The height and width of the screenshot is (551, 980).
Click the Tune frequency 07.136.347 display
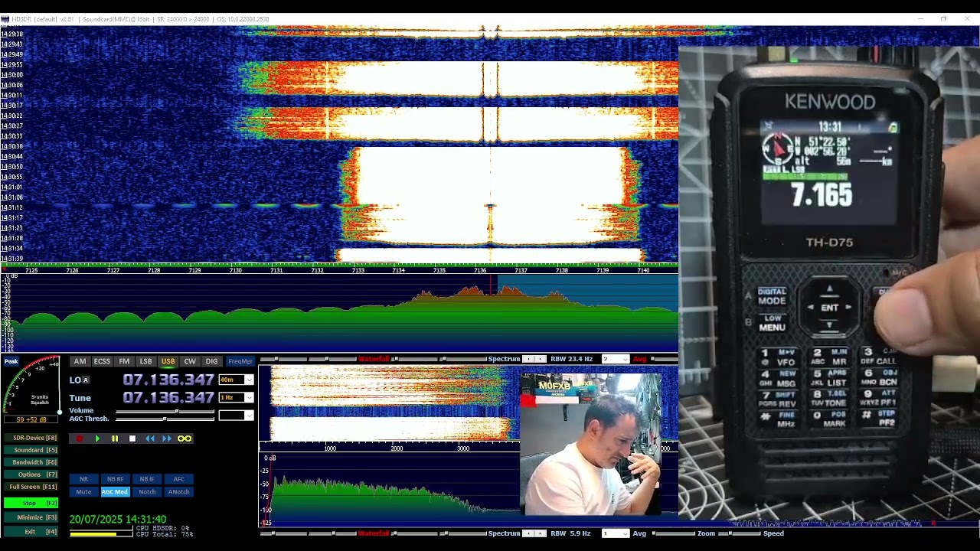pyautogui.click(x=168, y=397)
